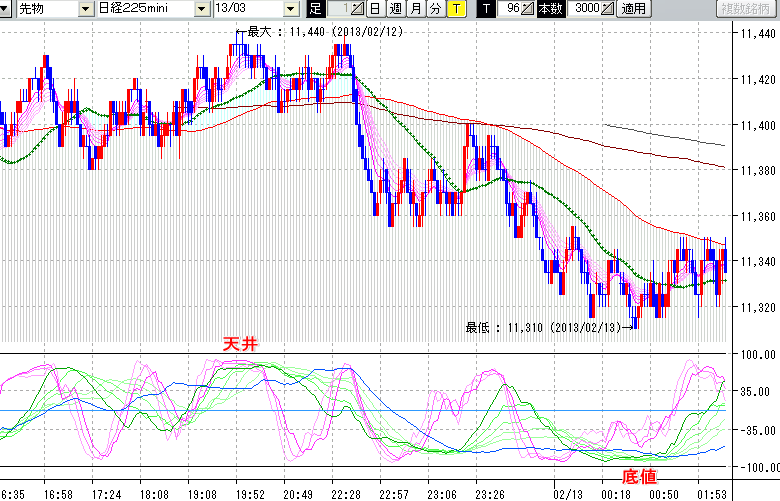Select the 分 minute timeframe button

tap(434, 9)
